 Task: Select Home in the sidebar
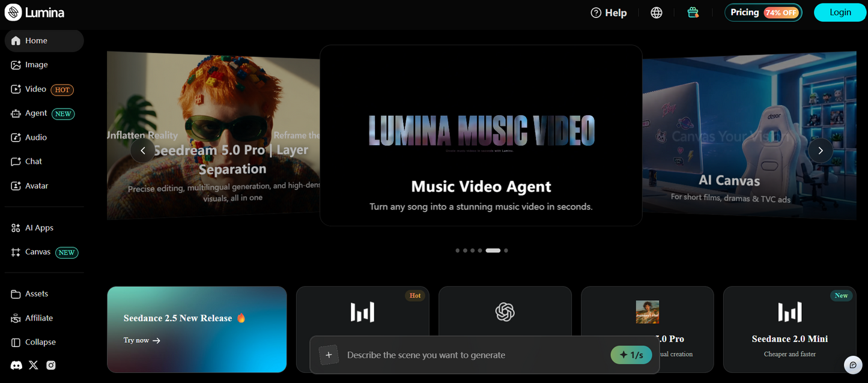coord(44,41)
